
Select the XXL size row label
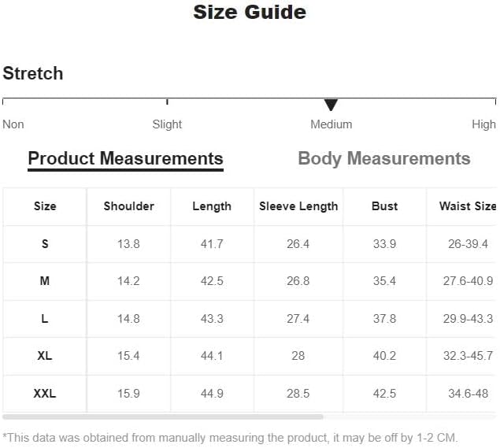click(45, 393)
